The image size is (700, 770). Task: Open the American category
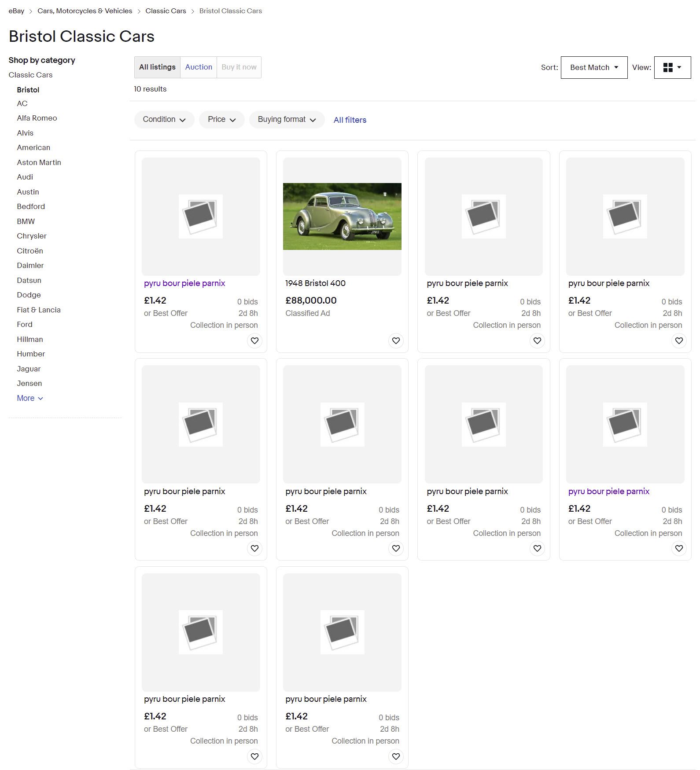(33, 147)
